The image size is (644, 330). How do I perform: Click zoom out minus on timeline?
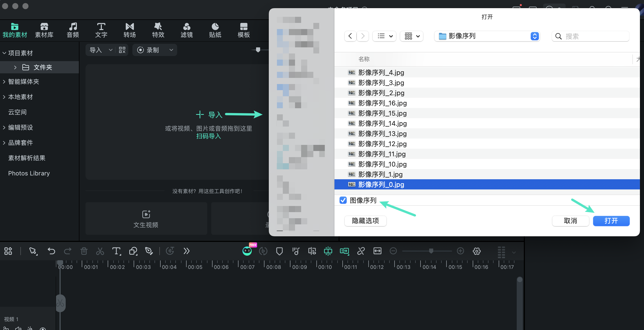[x=393, y=251]
